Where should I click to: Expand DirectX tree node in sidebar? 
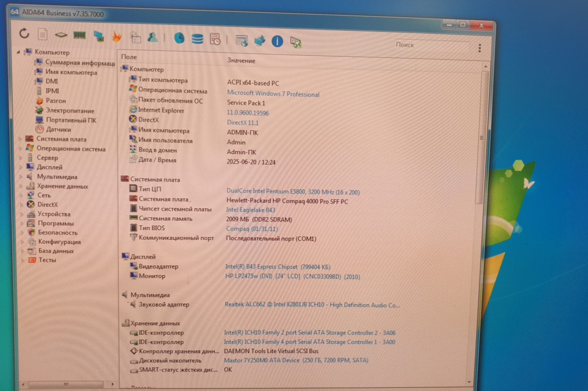pyautogui.click(x=22, y=205)
